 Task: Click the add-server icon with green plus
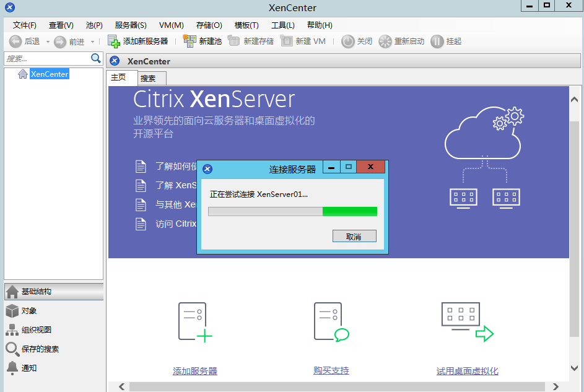[195, 322]
